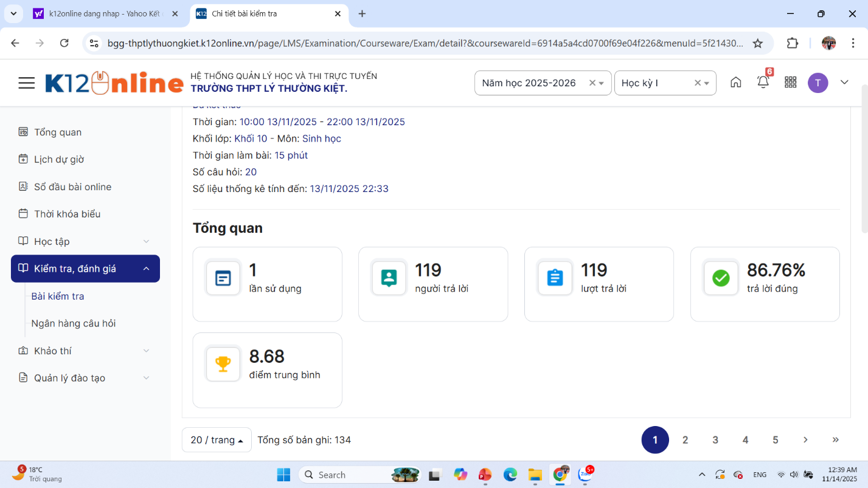Viewport: 868px width, 488px height.
Task: Open the apps grid icon
Action: 790,83
